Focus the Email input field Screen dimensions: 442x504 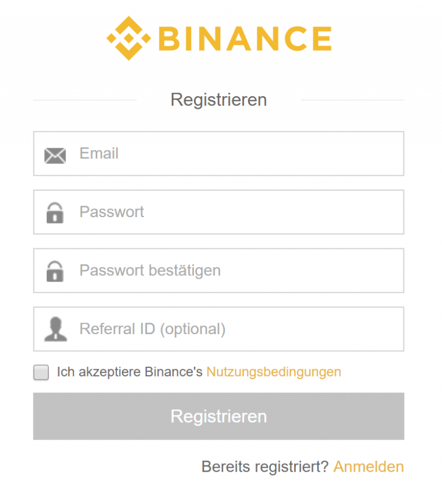click(219, 154)
